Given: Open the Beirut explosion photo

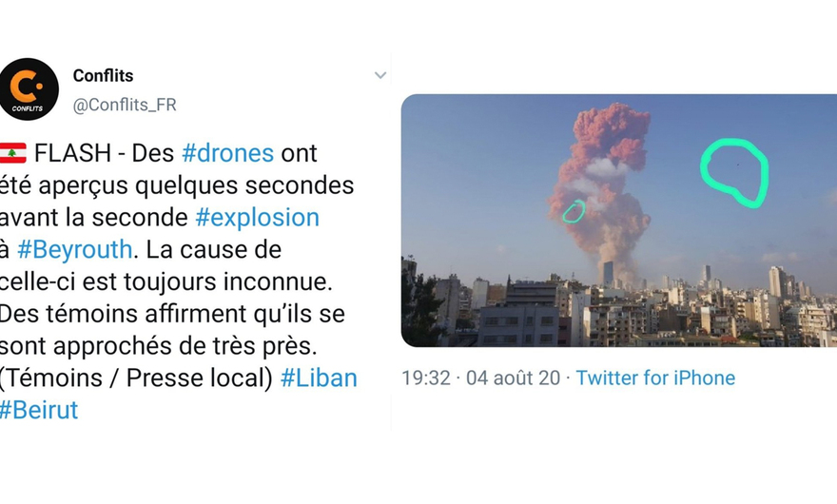Looking at the screenshot, I should (618, 221).
